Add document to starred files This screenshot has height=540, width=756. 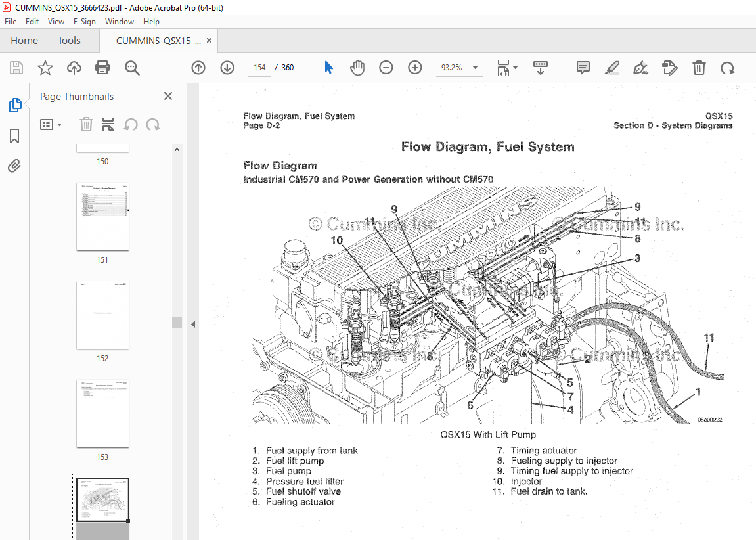pyautogui.click(x=45, y=68)
